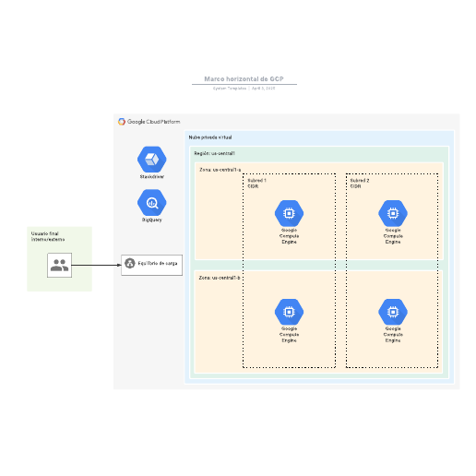This screenshot has width=476, height=476.
Task: Select Compute Engine icon in Subred 1, zone us-central1-a
Action: point(289,213)
